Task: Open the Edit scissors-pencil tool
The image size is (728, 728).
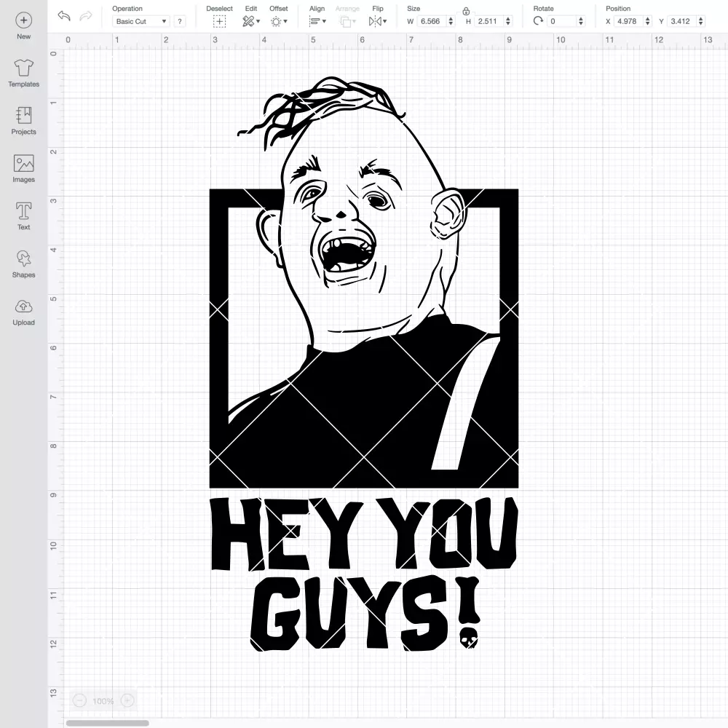Action: click(x=248, y=21)
